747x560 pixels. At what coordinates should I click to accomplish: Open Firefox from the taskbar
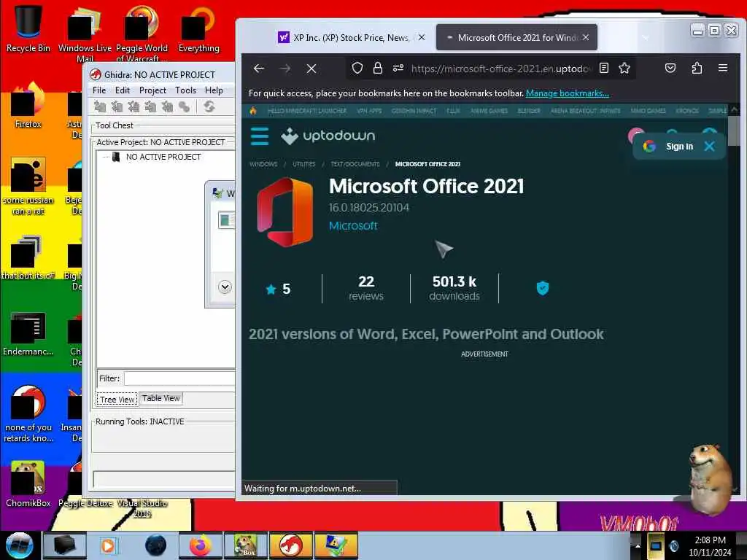click(x=201, y=545)
